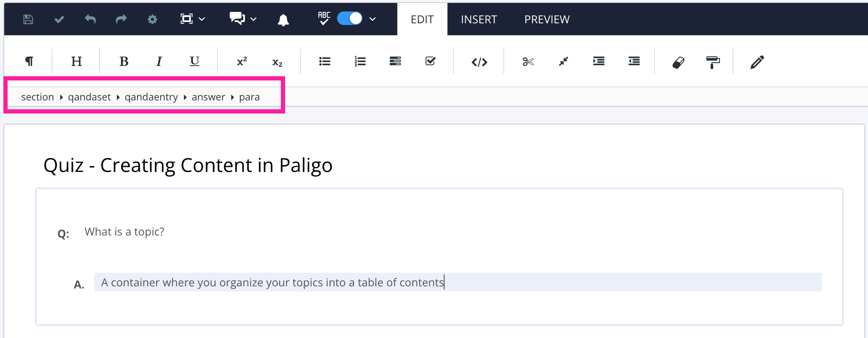Open editor settings gear

click(152, 19)
